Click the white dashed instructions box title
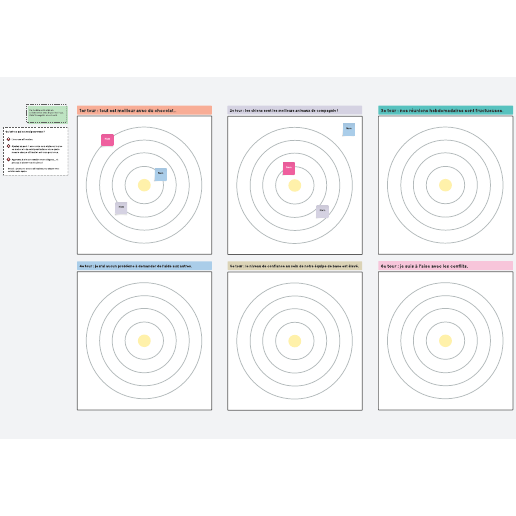 [25, 132]
